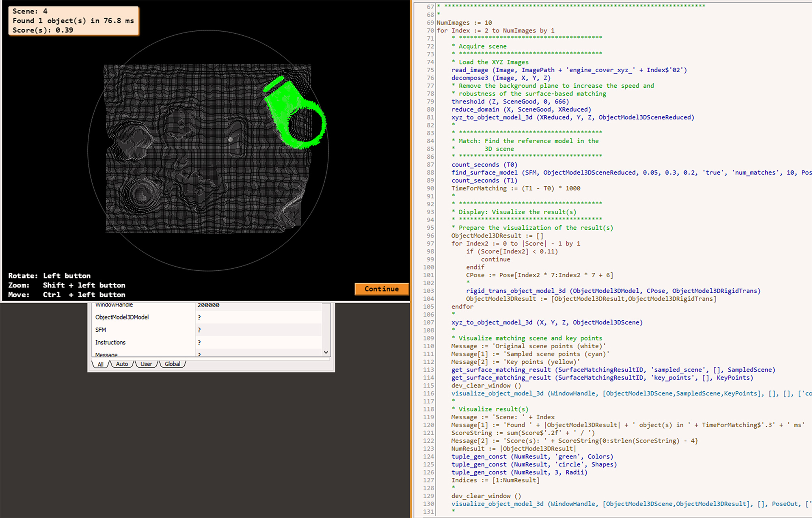Click the orange Continue button
The image size is (812, 518).
tap(382, 289)
